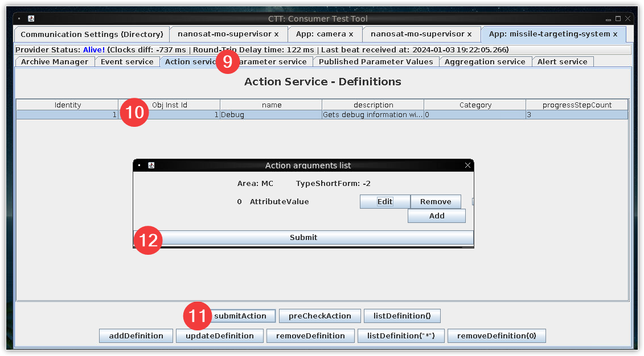
Task: Go to the Event service tab
Action: click(x=127, y=61)
